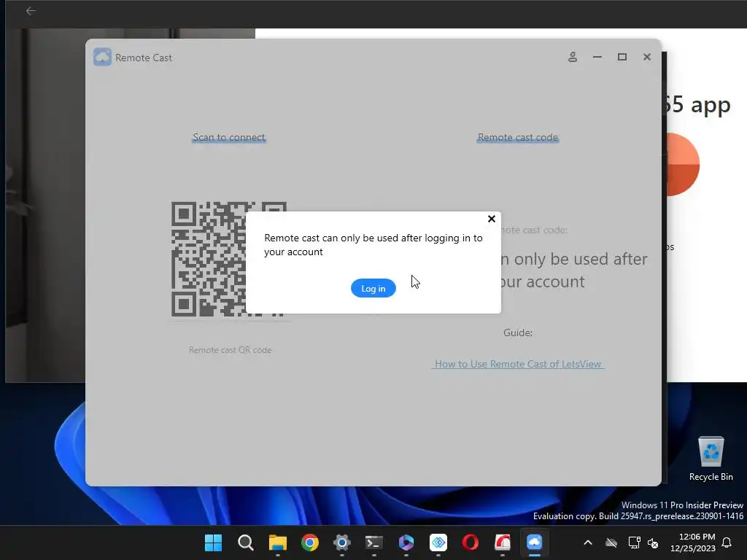
Task: Click the Log in button
Action: pos(373,288)
